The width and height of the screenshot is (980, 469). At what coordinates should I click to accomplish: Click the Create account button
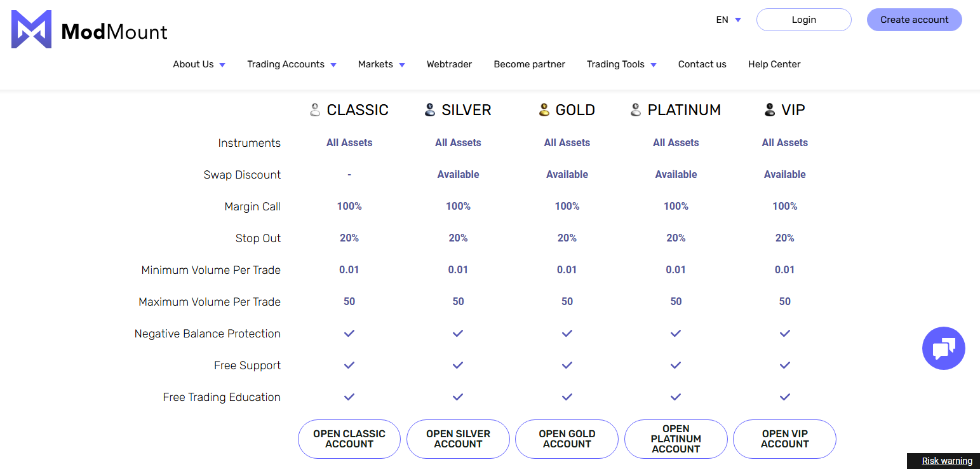(915, 20)
